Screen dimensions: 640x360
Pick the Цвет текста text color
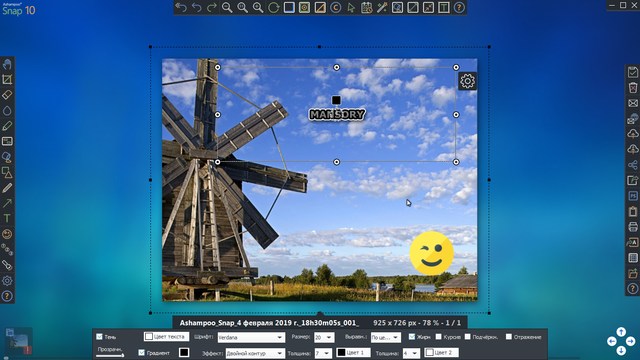pyautogui.click(x=167, y=337)
